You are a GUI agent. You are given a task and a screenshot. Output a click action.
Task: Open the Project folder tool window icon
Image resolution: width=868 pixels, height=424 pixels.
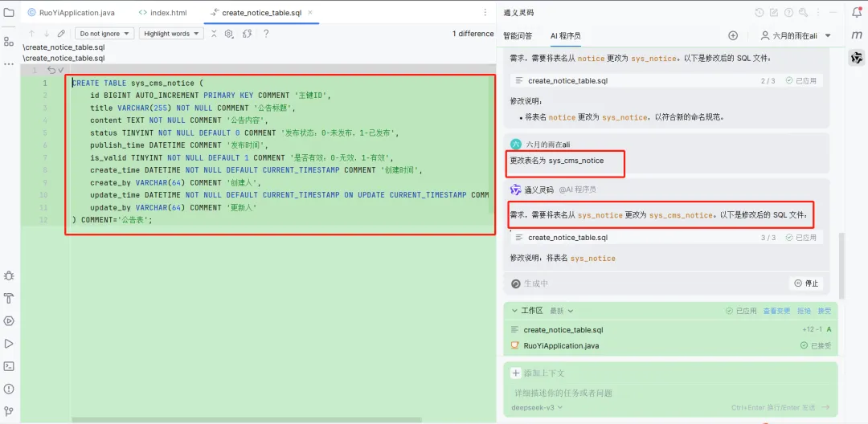coord(8,12)
